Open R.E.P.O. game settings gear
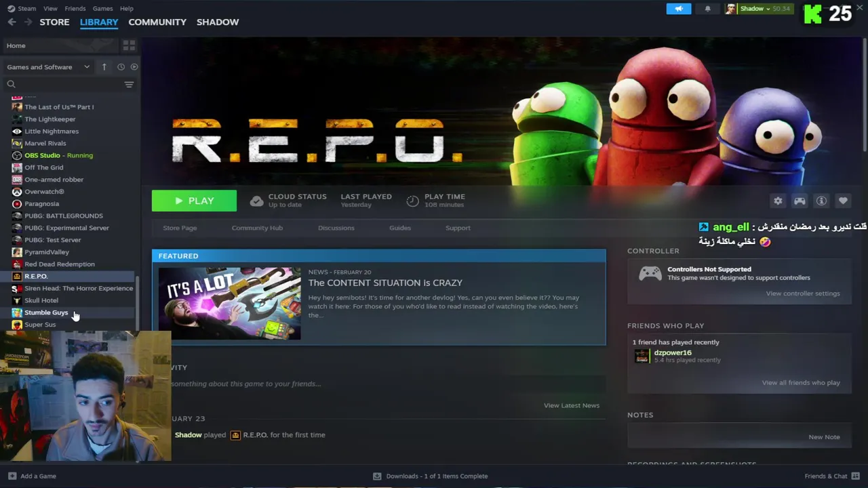The image size is (868, 488). pos(778,201)
